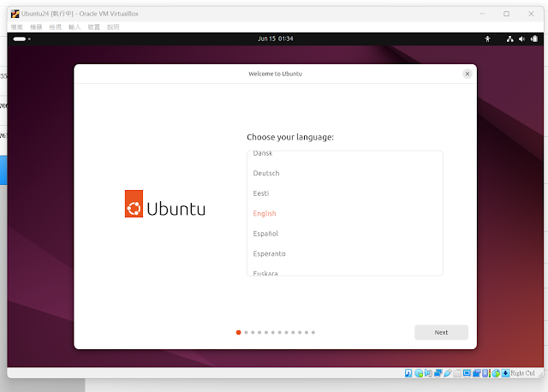This screenshot has height=392, width=548.
Task: Click the virtualization features V indicator
Action: point(485,373)
